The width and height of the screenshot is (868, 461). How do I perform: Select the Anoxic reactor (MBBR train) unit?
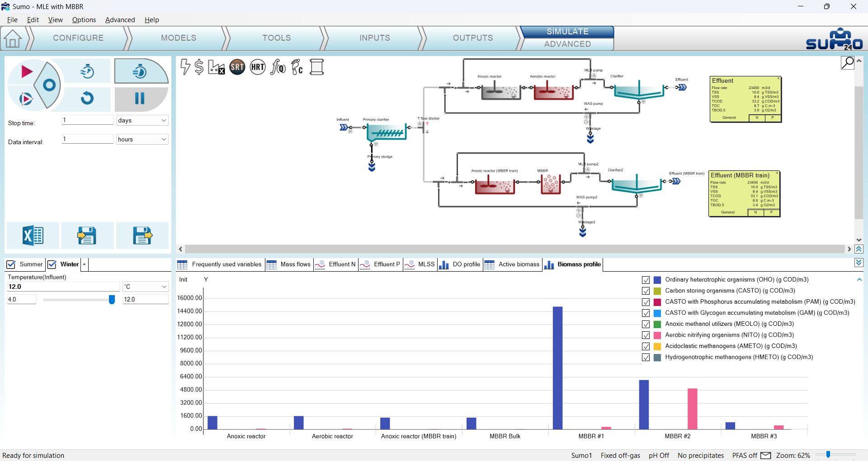click(495, 184)
